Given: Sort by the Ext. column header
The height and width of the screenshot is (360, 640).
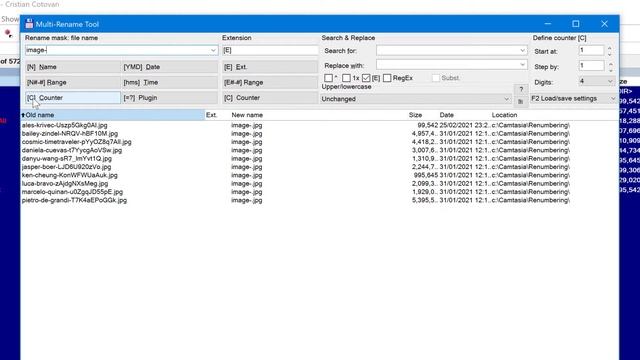Looking at the screenshot, I should pyautogui.click(x=217, y=115).
